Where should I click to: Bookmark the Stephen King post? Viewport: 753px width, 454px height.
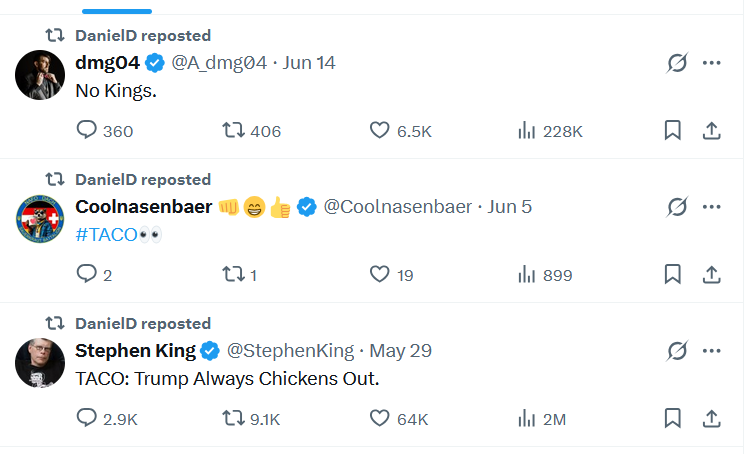[673, 419]
